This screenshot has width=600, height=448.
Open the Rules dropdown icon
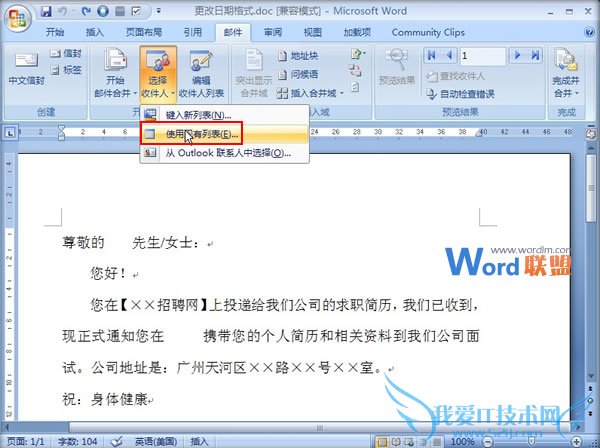pos(358,54)
